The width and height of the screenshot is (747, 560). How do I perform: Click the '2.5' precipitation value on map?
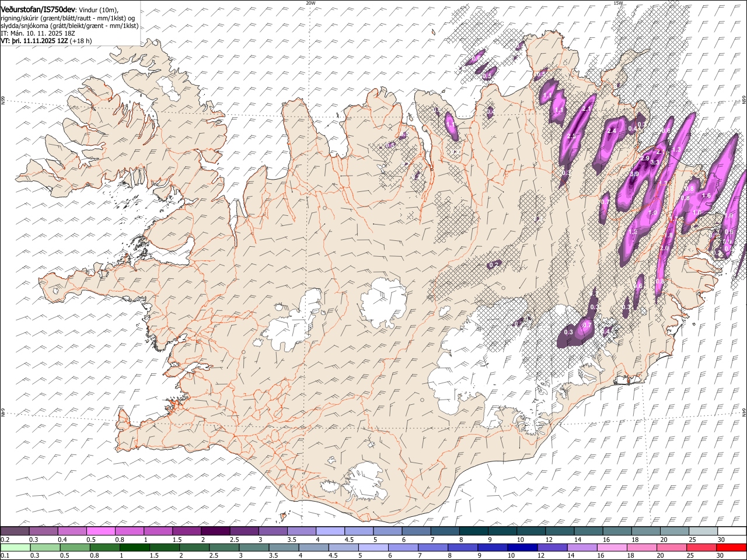click(571, 136)
